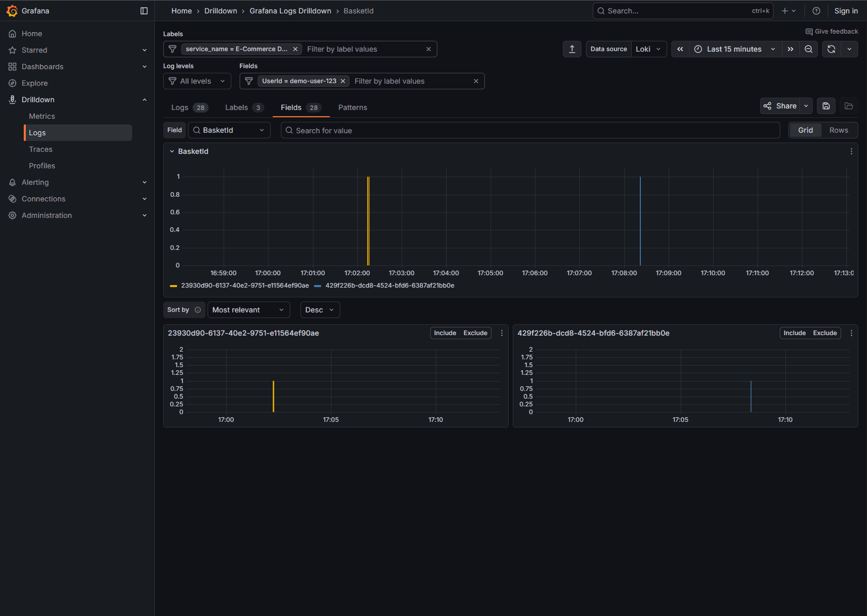
Task: Select Grid view for field values
Action: pos(805,130)
